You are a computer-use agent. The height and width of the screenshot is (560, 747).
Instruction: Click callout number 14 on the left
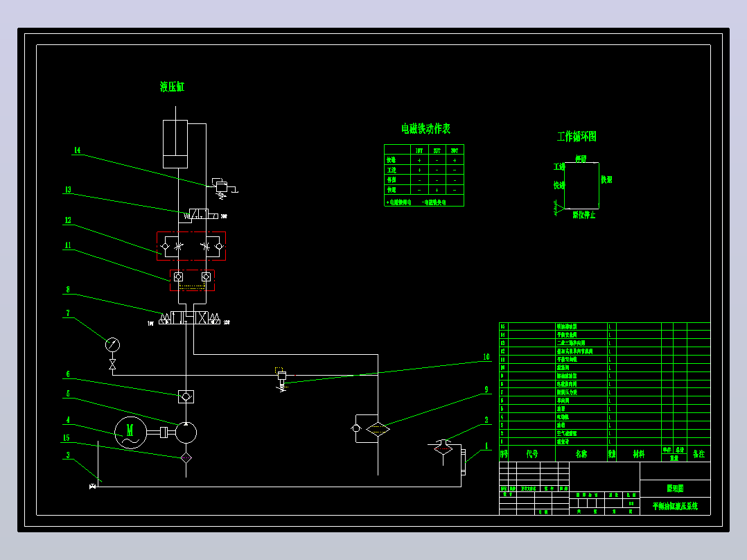point(77,150)
